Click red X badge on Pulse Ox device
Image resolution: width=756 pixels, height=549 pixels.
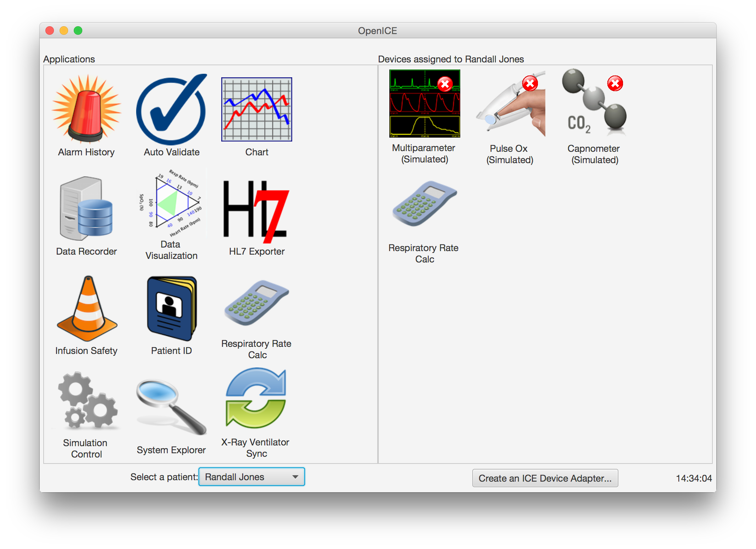coord(530,83)
